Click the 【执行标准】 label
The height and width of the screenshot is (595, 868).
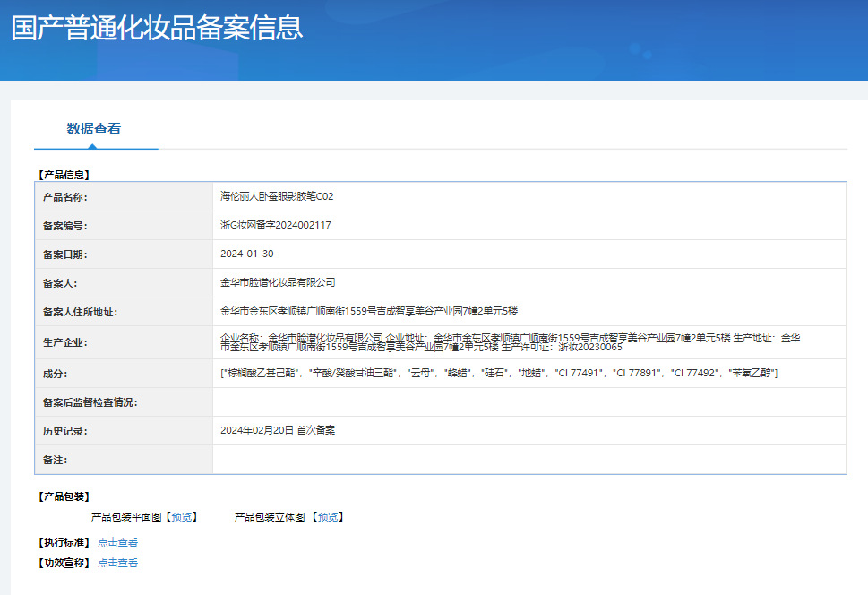(64, 542)
